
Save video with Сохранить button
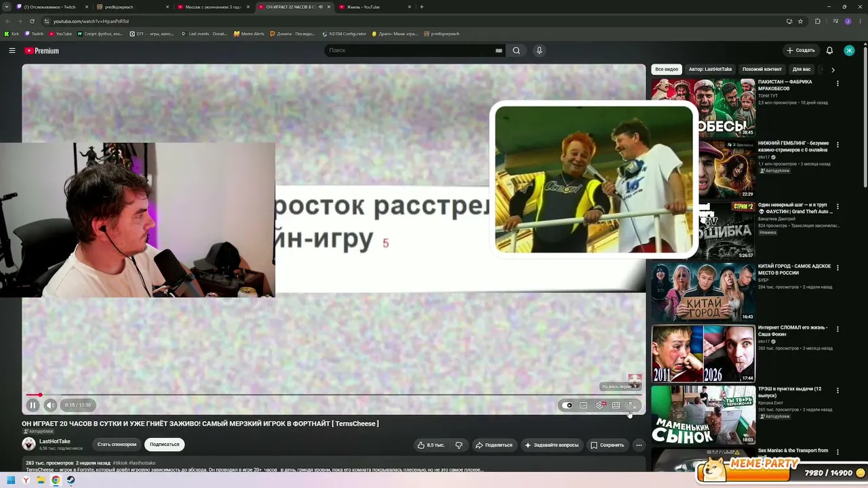pyautogui.click(x=607, y=445)
